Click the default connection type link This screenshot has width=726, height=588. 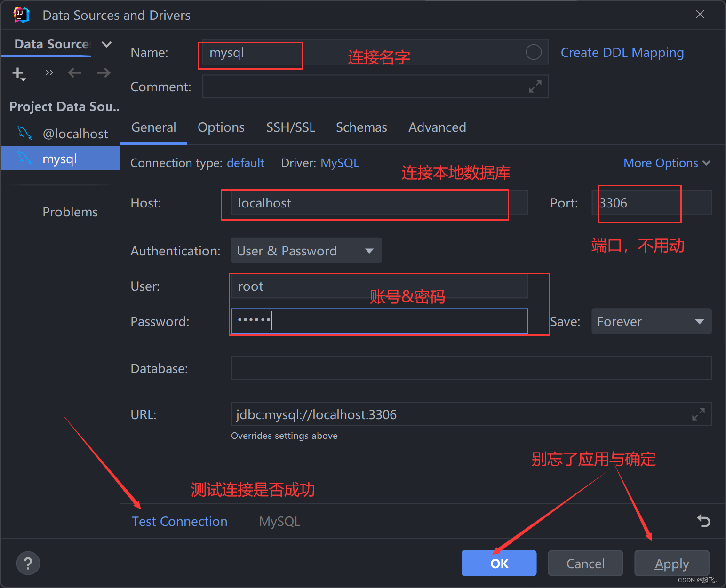point(246,163)
